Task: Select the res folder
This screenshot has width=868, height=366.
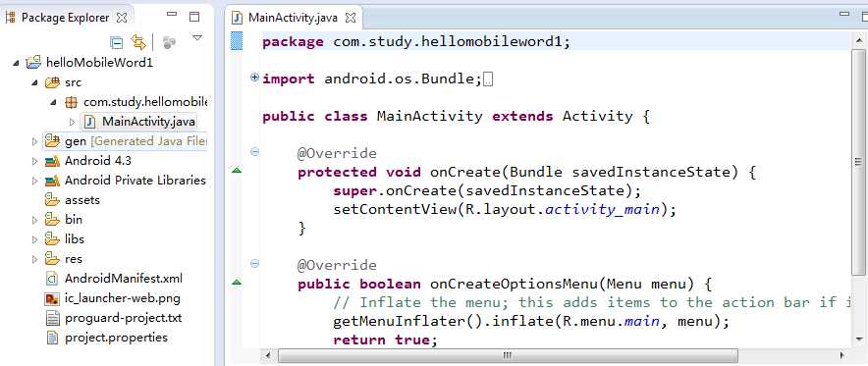Action: tap(74, 259)
